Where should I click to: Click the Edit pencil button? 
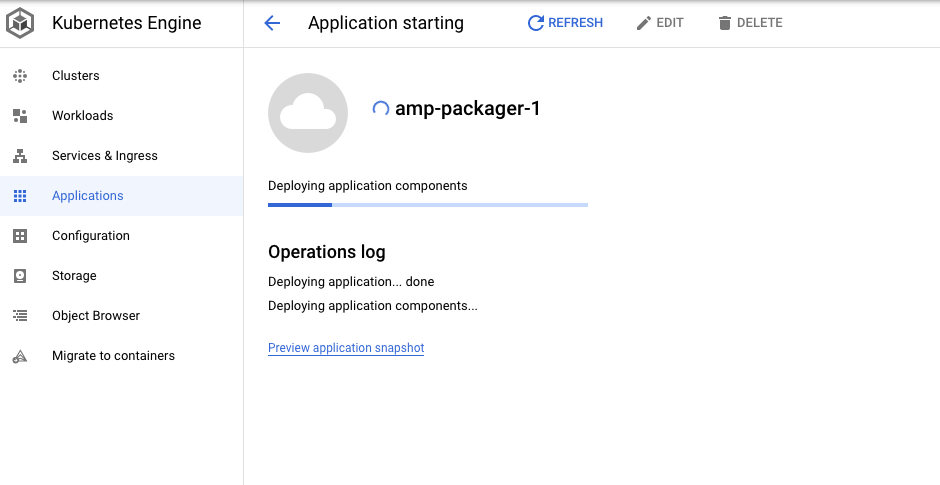(660, 23)
